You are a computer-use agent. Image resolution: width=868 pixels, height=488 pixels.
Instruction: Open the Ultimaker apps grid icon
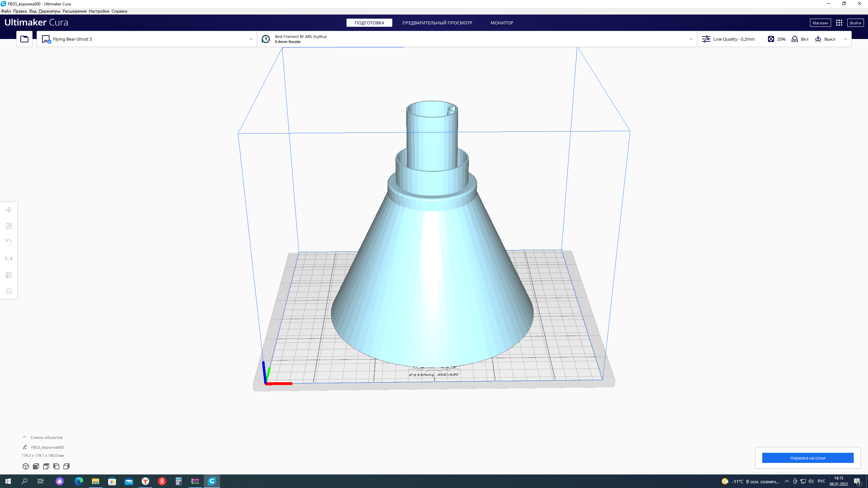(839, 23)
